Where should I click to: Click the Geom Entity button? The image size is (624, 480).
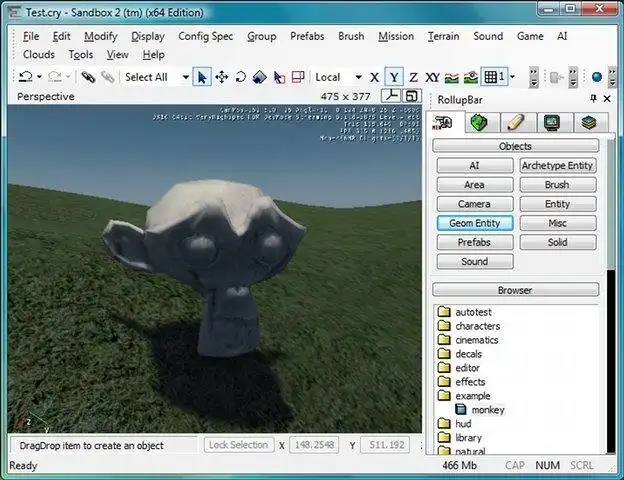(475, 223)
